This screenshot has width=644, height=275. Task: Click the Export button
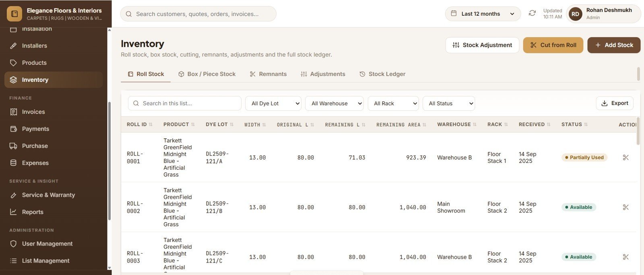[615, 103]
